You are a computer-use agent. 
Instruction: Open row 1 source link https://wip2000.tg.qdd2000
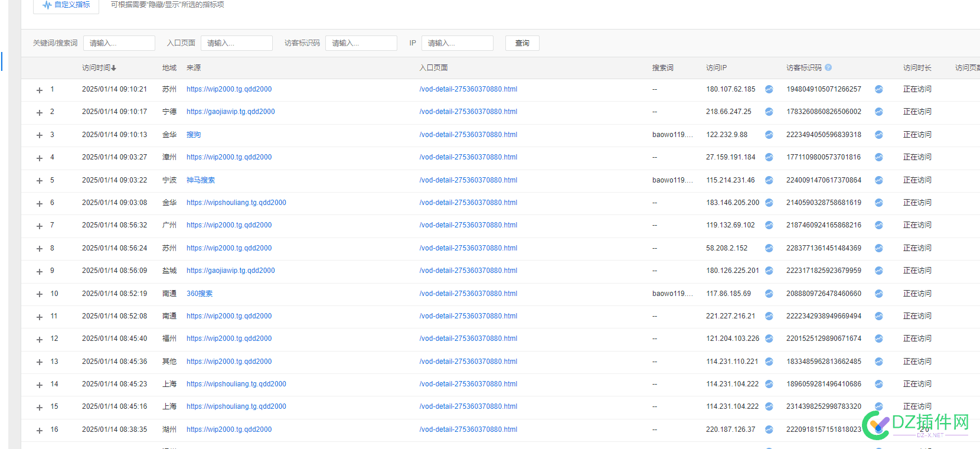click(x=229, y=89)
